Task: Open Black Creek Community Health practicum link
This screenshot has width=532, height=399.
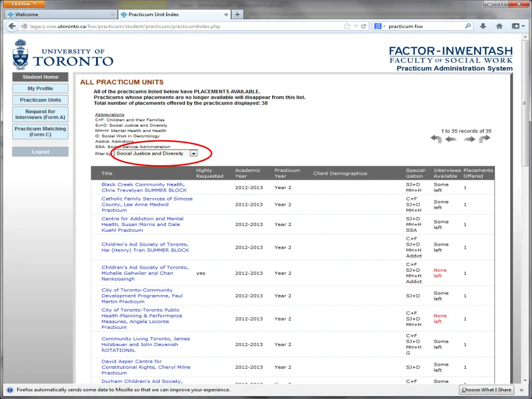Action: (x=144, y=187)
